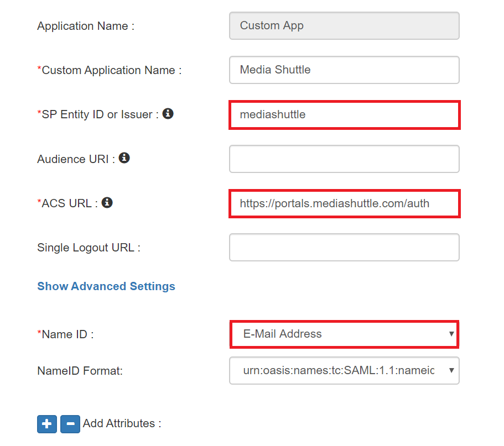Viewport: 504px width, 446px height.
Task: Click the minus remove attribute button
Action: [70, 424]
